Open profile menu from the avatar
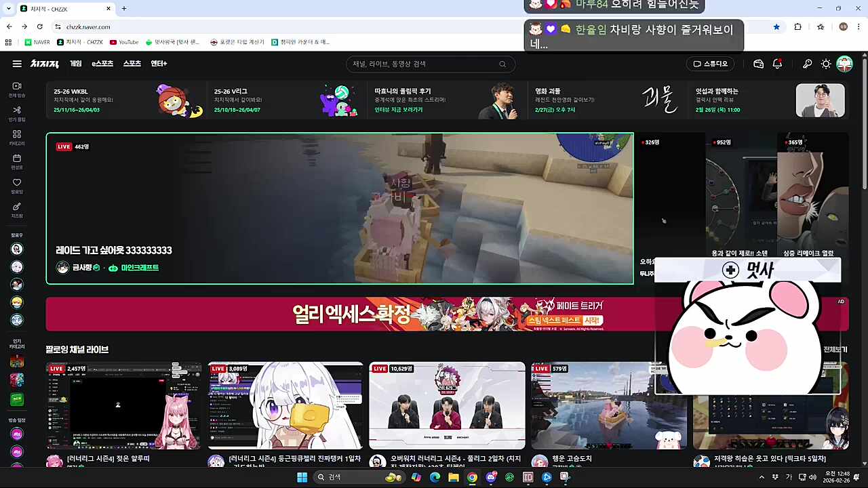Image resolution: width=868 pixels, height=488 pixels. 845,64
